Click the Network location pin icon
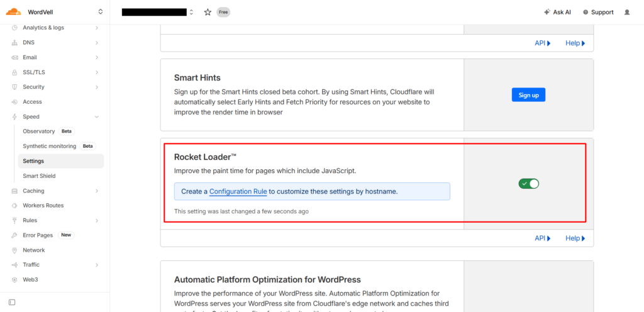 pyautogui.click(x=14, y=250)
